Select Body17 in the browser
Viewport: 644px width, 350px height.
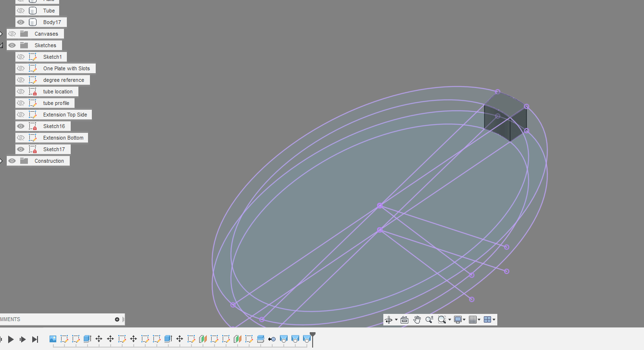pyautogui.click(x=52, y=22)
